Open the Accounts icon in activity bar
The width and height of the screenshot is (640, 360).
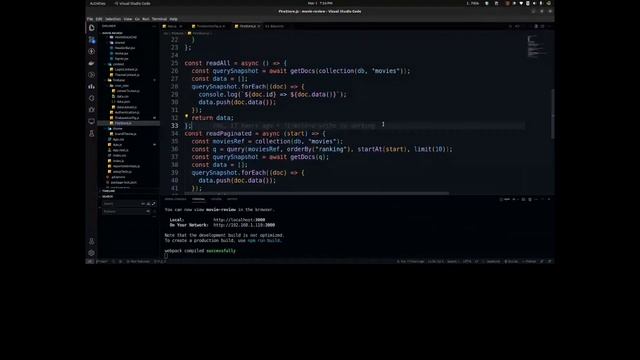(91, 241)
